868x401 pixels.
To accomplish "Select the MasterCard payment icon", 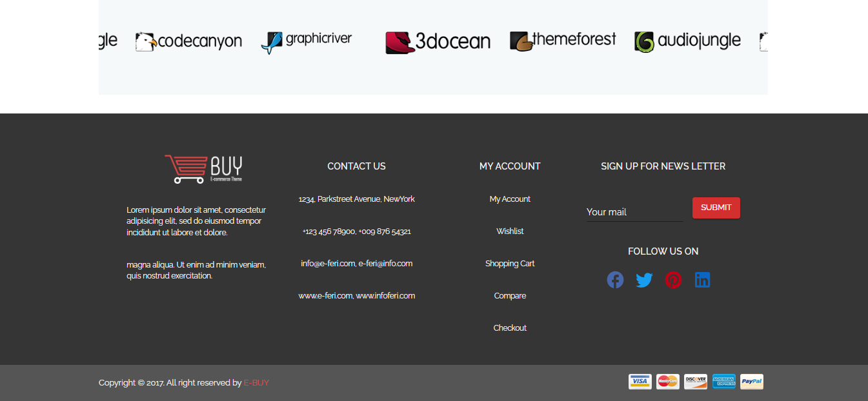I will (667, 381).
